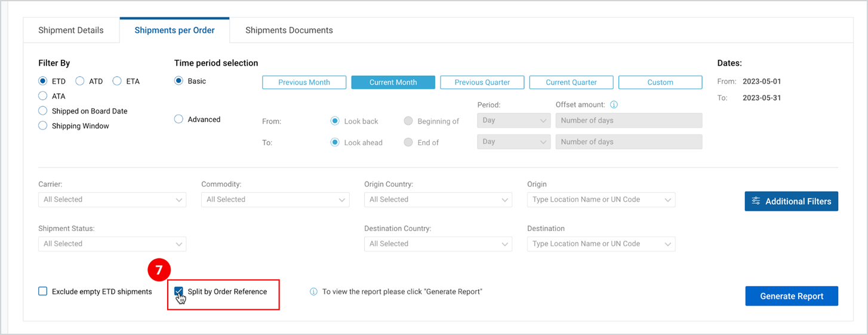868x335 pixels.
Task: Choose the Custom period button
Action: [660, 82]
